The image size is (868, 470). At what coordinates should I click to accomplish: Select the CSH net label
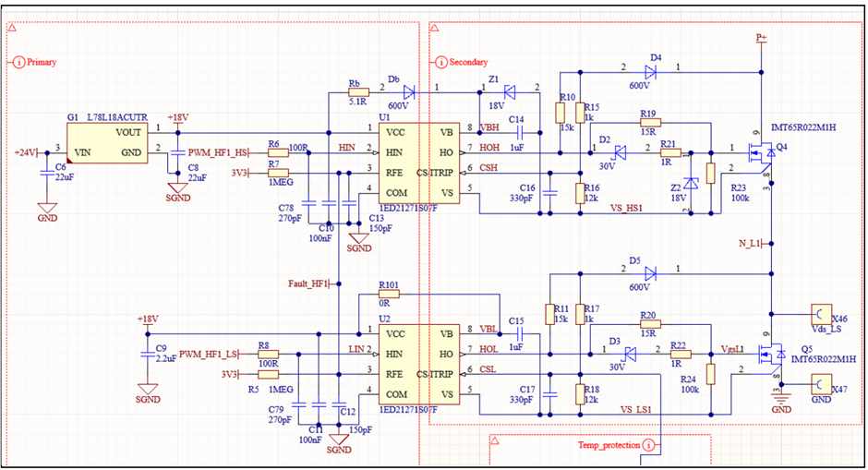[488, 168]
